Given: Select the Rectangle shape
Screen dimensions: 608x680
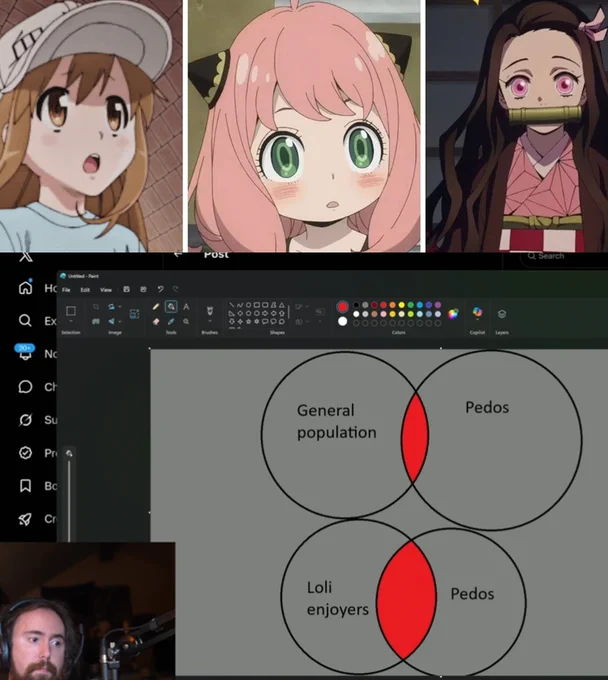Looking at the screenshot, I should [x=257, y=305].
